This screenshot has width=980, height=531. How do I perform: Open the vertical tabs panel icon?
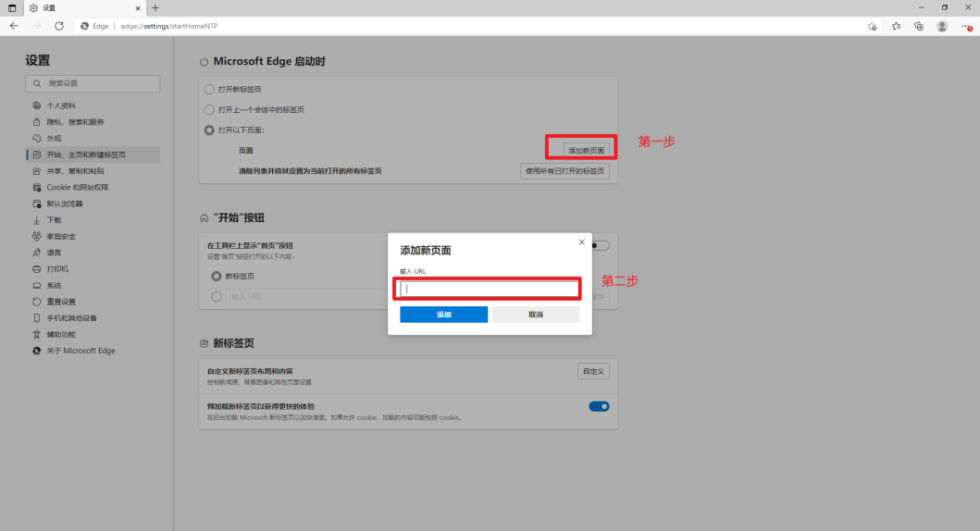[x=12, y=7]
